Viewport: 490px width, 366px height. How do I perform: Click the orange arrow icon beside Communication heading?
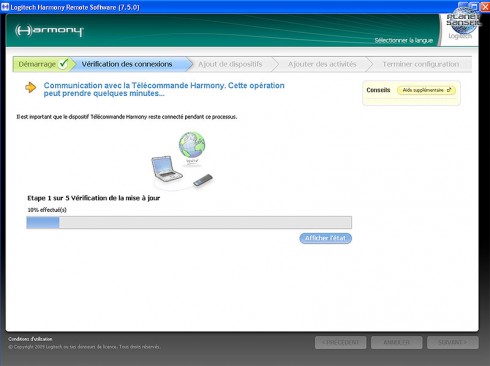(30, 87)
